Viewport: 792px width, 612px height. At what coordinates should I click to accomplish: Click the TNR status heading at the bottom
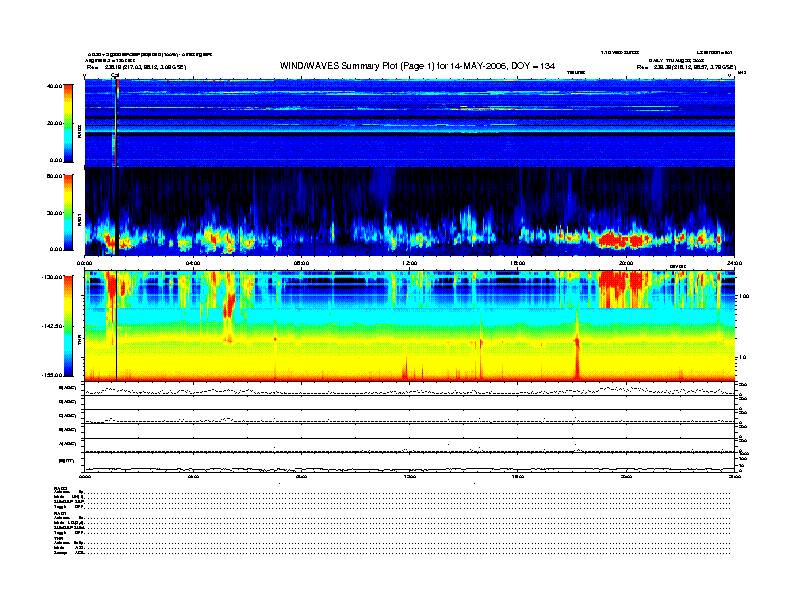(x=58, y=538)
